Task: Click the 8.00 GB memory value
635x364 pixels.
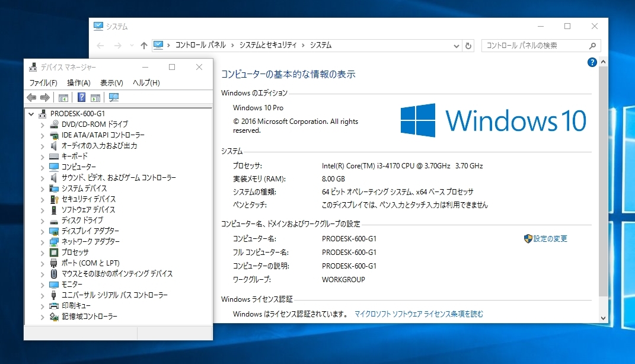Action: 333,178
